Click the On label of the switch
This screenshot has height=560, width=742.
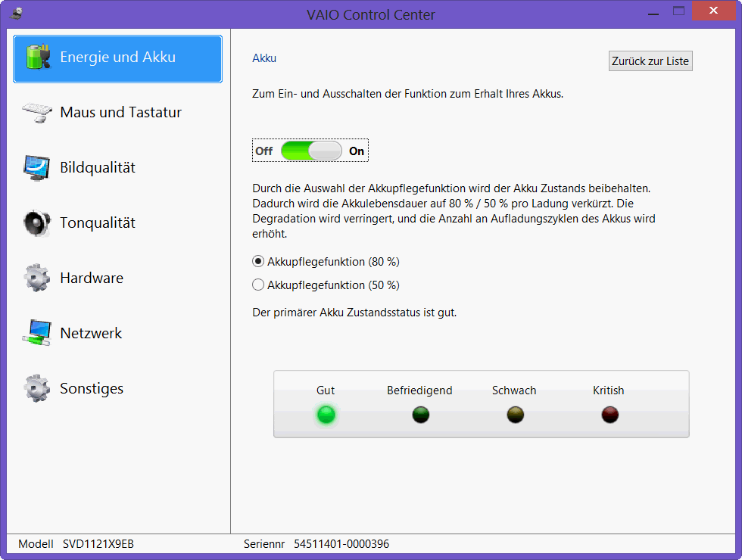point(357,151)
